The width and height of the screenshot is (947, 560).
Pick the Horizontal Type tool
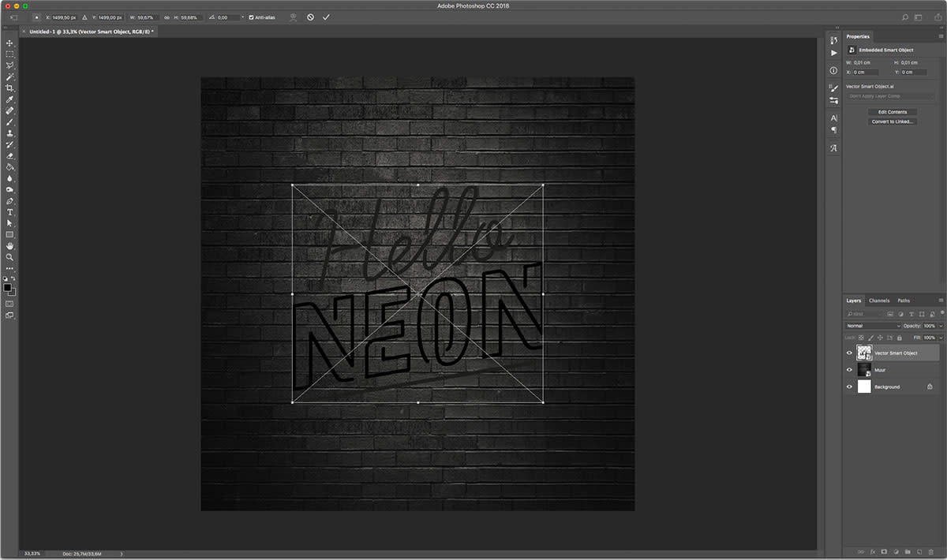[10, 212]
